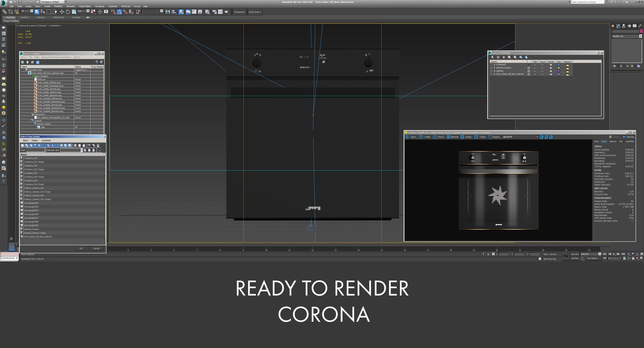644x348 pixels.
Task: Click color swatch of Lighting layer
Action: click(559, 71)
